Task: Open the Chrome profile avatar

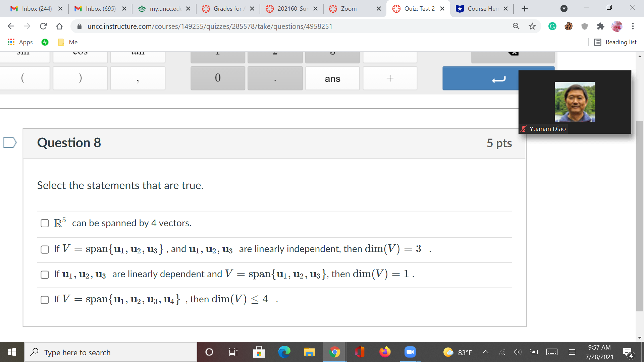Action: point(617,26)
